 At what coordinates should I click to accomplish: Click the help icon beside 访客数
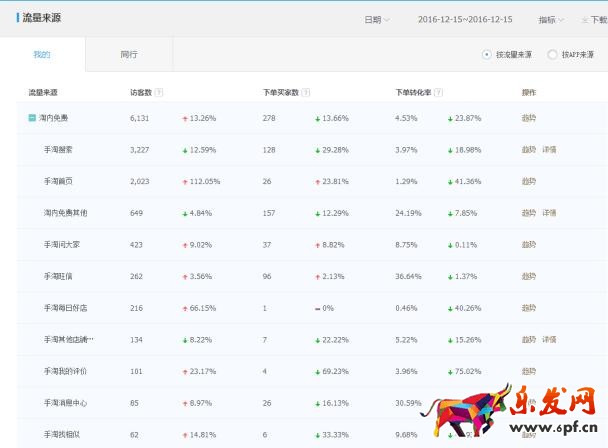(x=160, y=93)
